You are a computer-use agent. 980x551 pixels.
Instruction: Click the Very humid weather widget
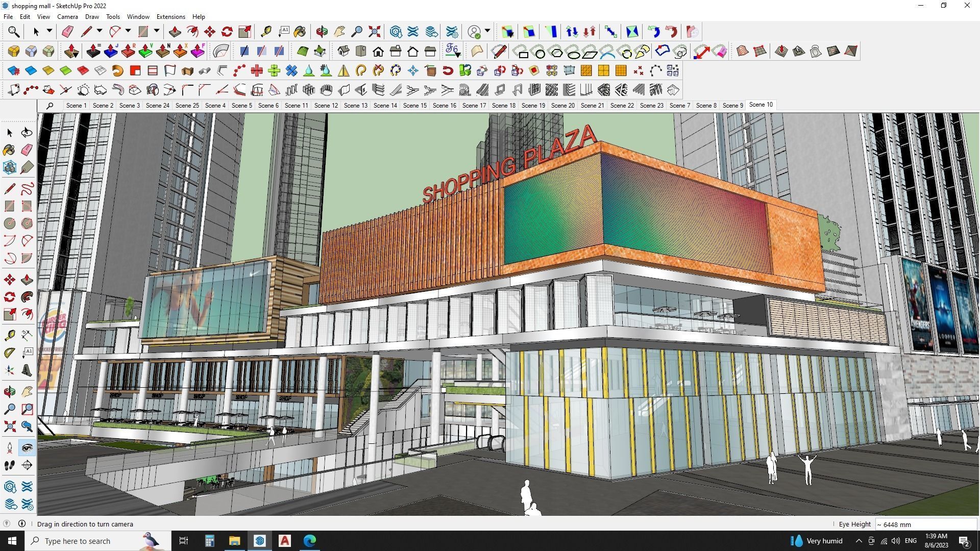point(816,541)
